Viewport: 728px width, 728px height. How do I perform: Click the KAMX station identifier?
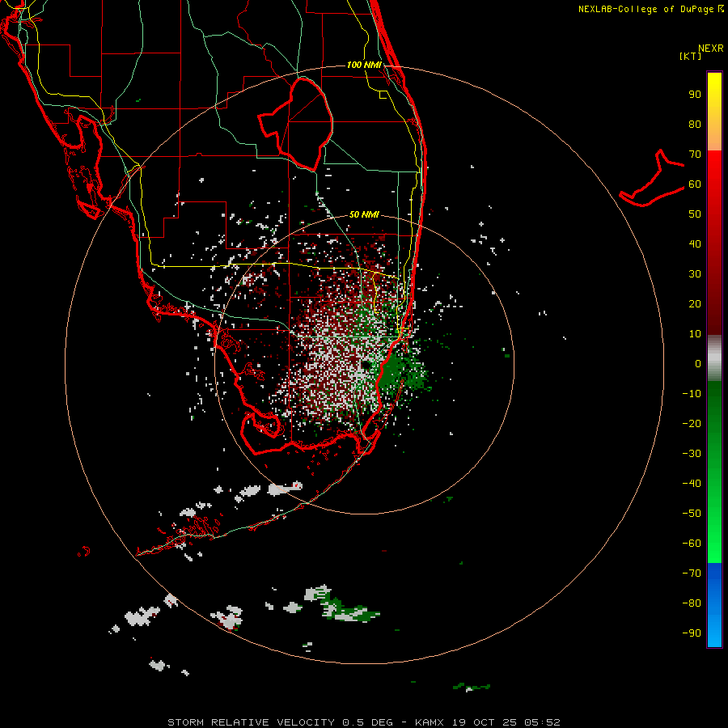click(x=430, y=722)
